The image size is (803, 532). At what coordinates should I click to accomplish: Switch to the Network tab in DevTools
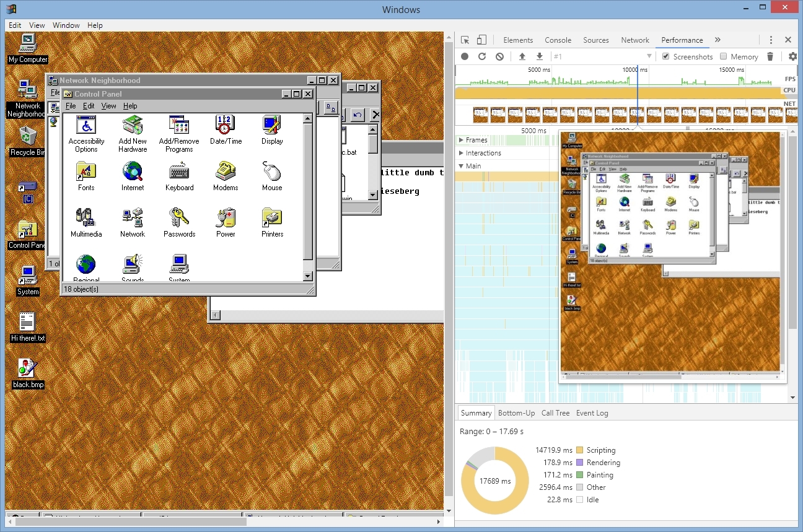coord(635,40)
